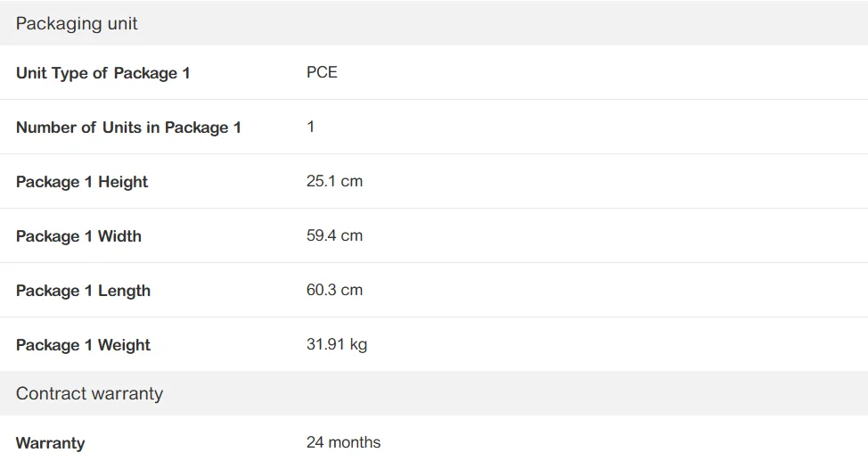868x461 pixels.
Task: Click the Warranty label
Action: [x=50, y=443]
